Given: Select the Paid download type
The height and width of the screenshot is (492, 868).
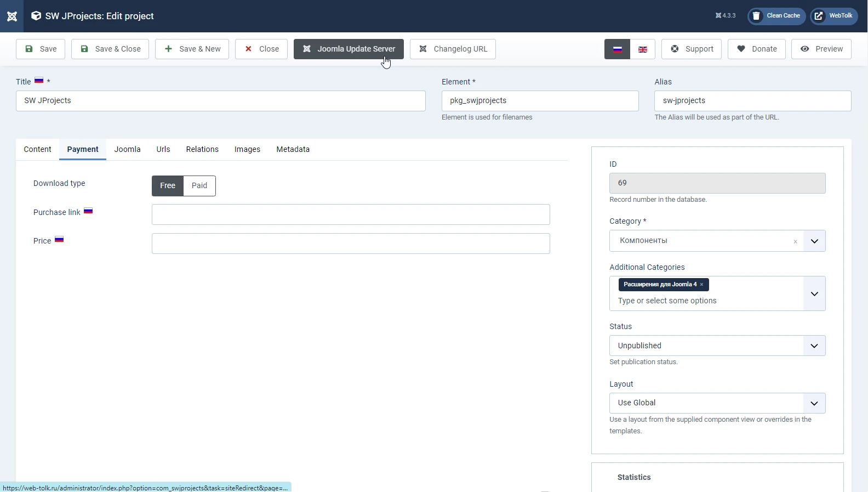Looking at the screenshot, I should pos(199,186).
